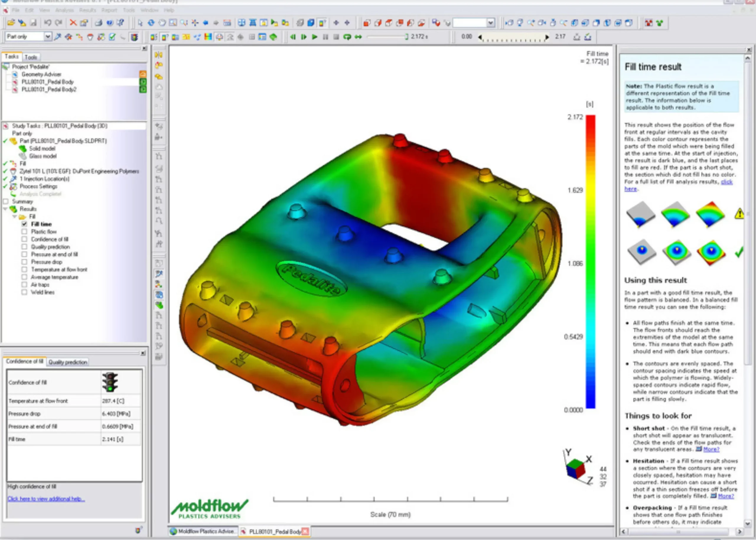Select the Glass model tree item
Image resolution: width=756 pixels, height=540 pixels.
click(43, 156)
